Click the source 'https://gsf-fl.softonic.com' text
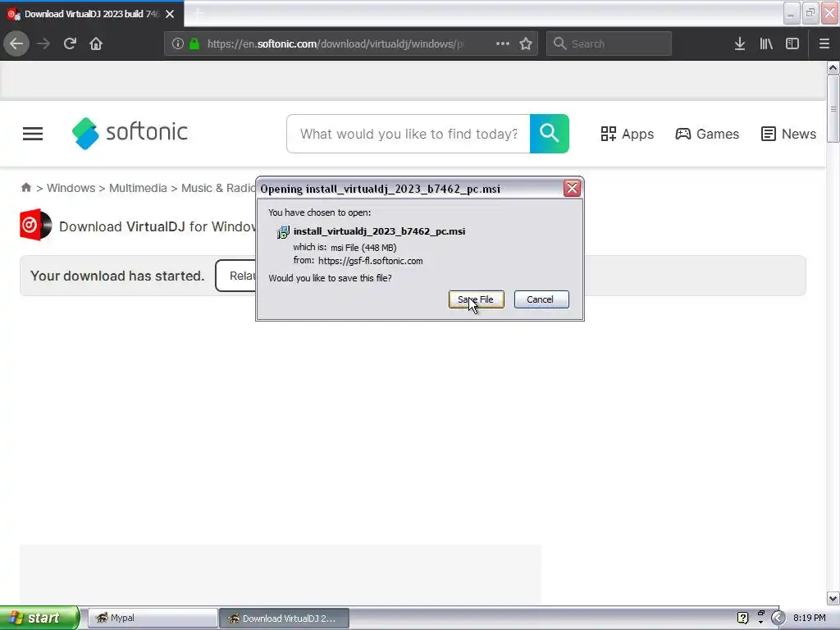The height and width of the screenshot is (630, 840). 370,261
